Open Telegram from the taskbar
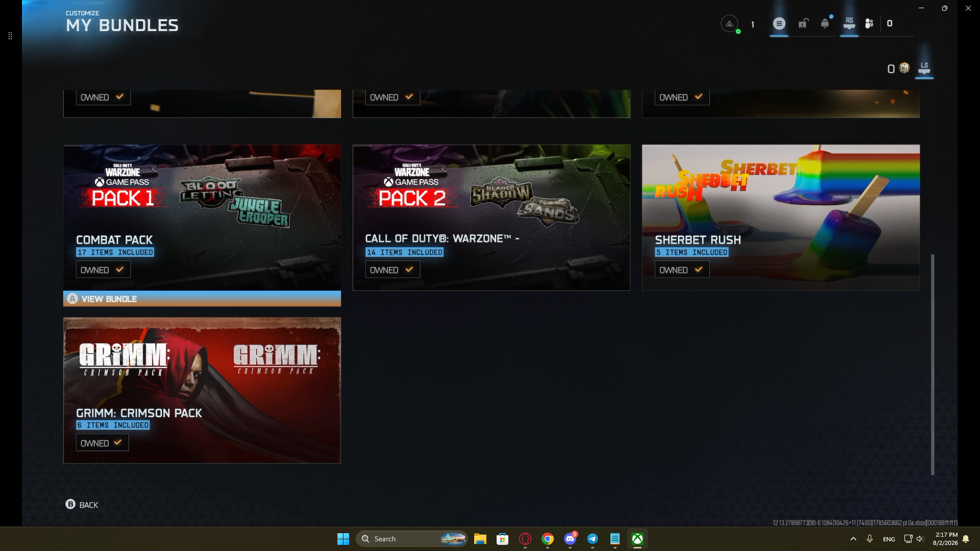The width and height of the screenshot is (980, 551). 593,539
